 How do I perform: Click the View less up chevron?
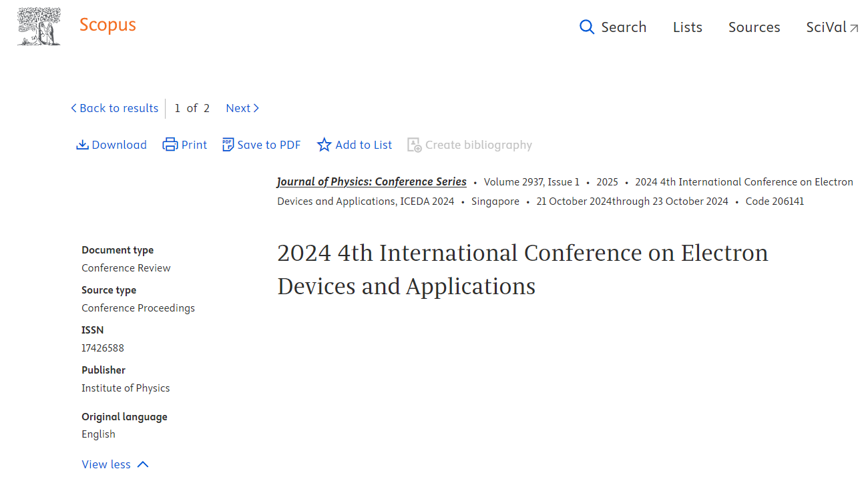tap(143, 464)
